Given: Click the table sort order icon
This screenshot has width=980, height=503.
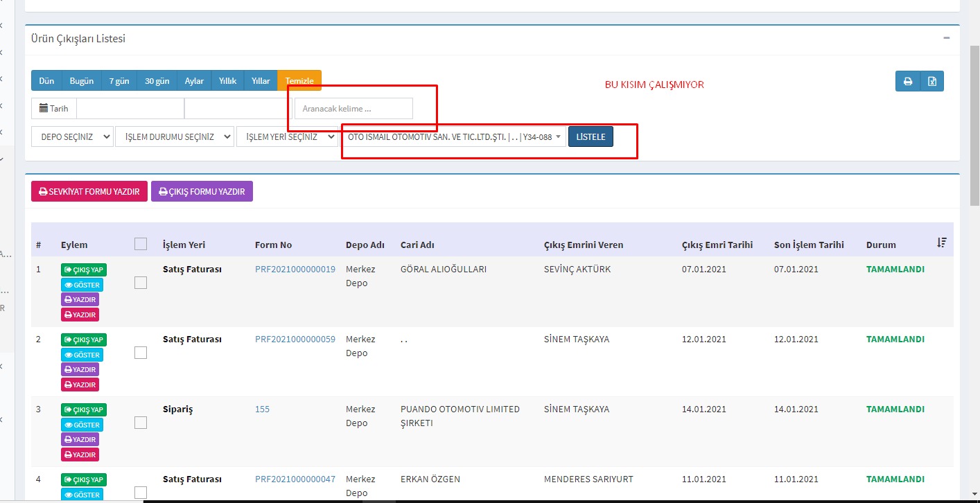Looking at the screenshot, I should 941,242.
